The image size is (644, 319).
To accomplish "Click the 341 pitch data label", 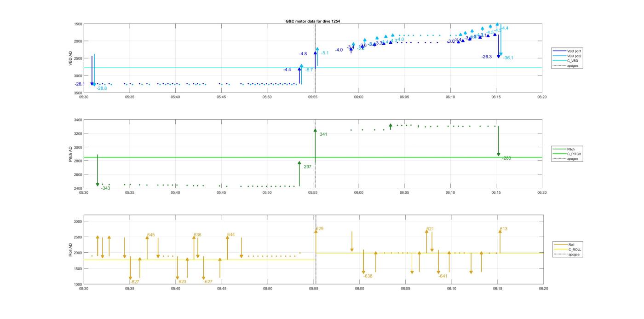I will click(x=323, y=134).
